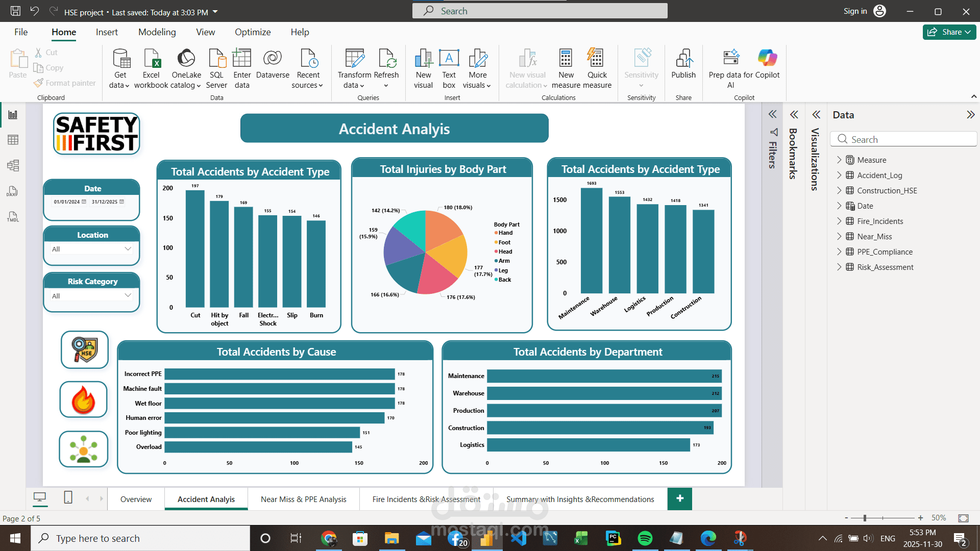Open the Modeling ribbon tab
Image resolution: width=980 pixels, height=551 pixels.
point(157,32)
